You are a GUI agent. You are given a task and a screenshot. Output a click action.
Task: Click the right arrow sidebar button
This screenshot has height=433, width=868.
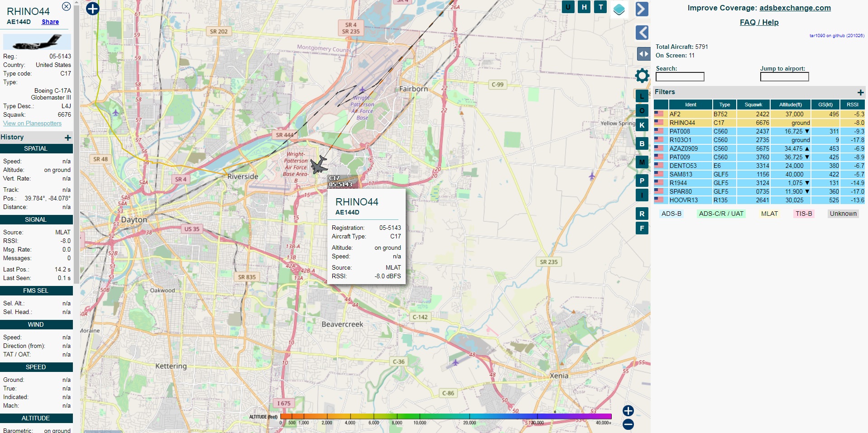coord(642,9)
